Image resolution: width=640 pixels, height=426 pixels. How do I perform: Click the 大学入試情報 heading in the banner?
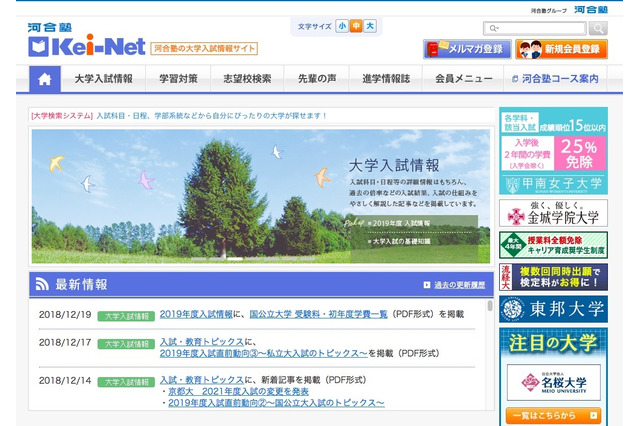[394, 165]
